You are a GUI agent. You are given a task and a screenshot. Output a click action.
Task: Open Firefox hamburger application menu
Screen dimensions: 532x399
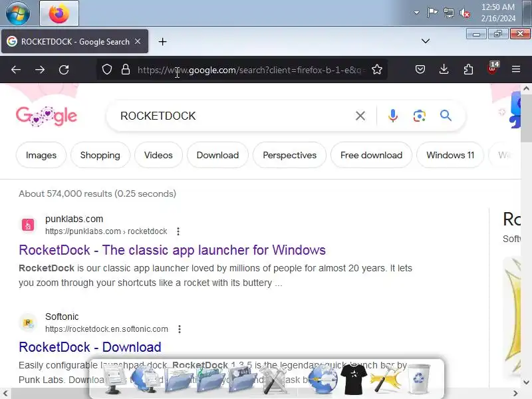[516, 70]
